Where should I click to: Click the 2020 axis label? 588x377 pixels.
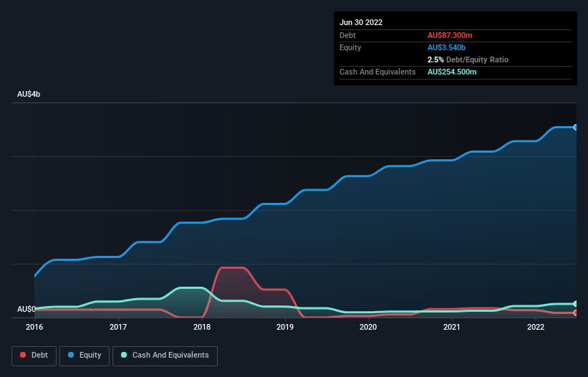click(x=368, y=327)
